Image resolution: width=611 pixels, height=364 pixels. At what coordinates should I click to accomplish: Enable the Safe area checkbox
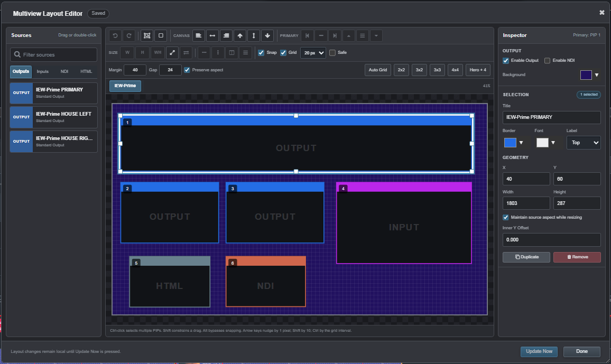click(332, 52)
